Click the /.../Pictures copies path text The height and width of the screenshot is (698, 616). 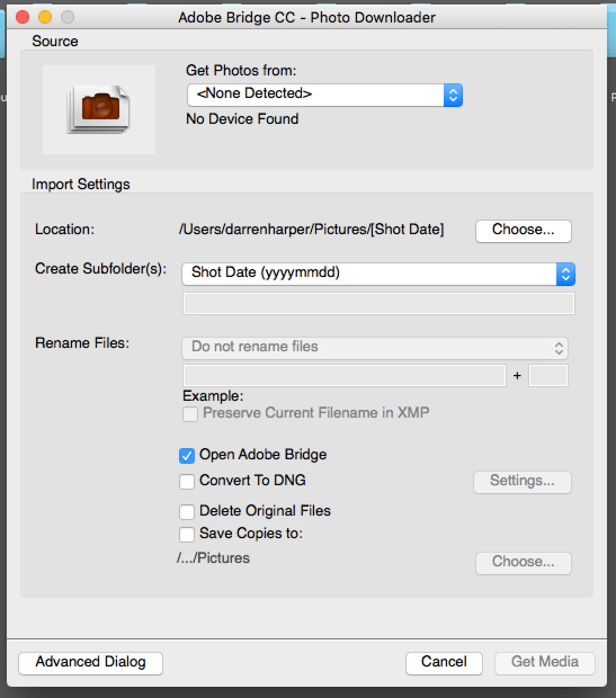coord(213,558)
